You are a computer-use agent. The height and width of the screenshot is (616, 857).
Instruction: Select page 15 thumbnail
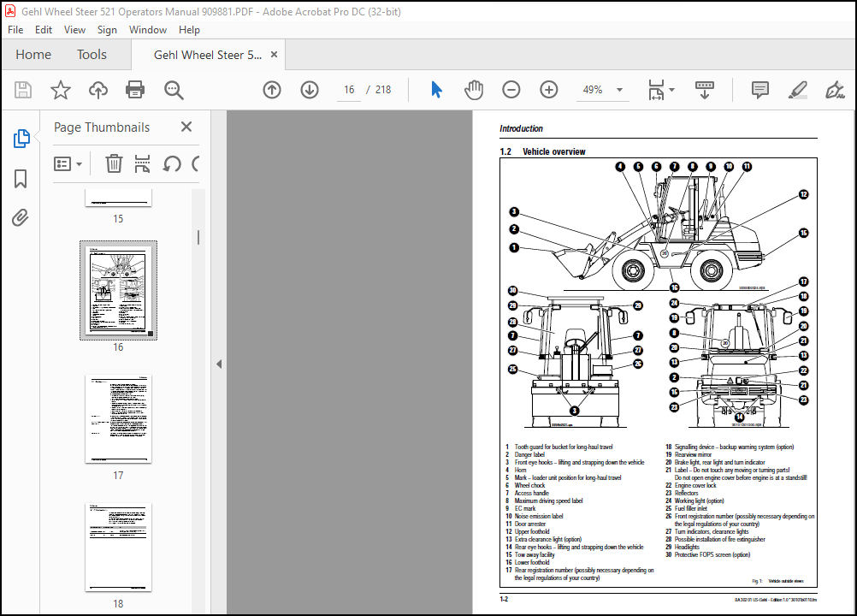(118, 198)
